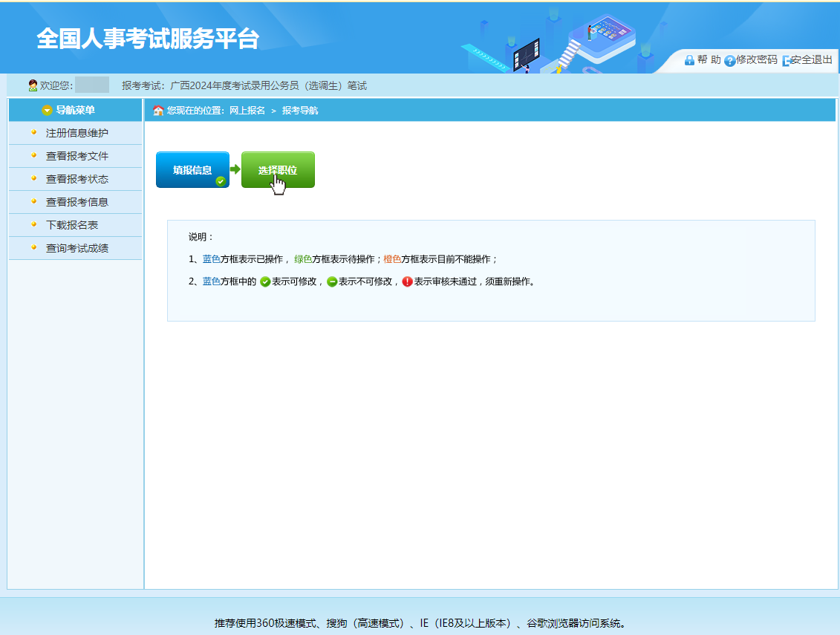The width and height of the screenshot is (840, 635).
Task: Choose 下载报名表 in the navigation menu
Action: [x=72, y=225]
